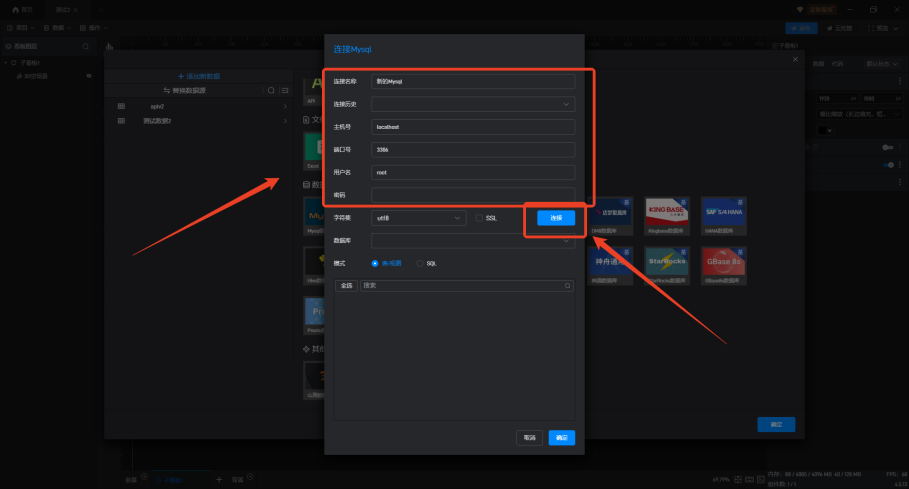Click the Excel file data source icon

314,150
